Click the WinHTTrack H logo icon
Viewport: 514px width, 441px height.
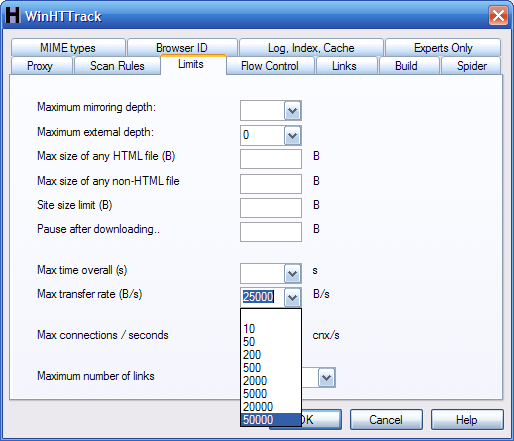pos(13,16)
